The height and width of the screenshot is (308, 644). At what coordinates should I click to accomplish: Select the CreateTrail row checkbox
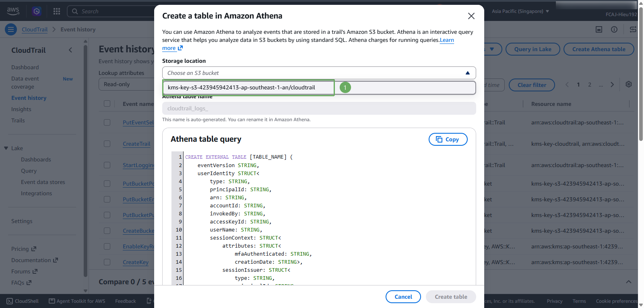pyautogui.click(x=107, y=144)
